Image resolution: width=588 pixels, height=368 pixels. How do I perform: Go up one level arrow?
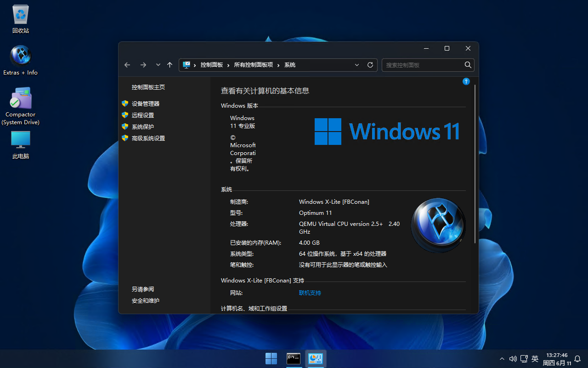pyautogui.click(x=170, y=65)
